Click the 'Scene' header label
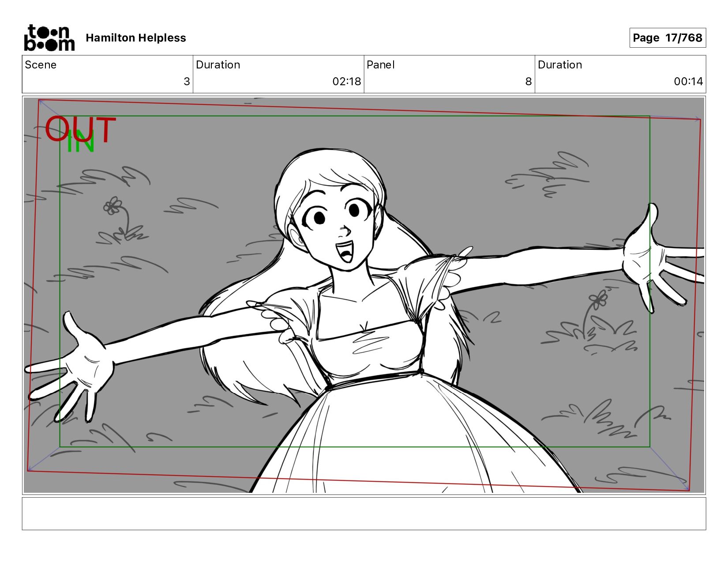 click(x=41, y=65)
